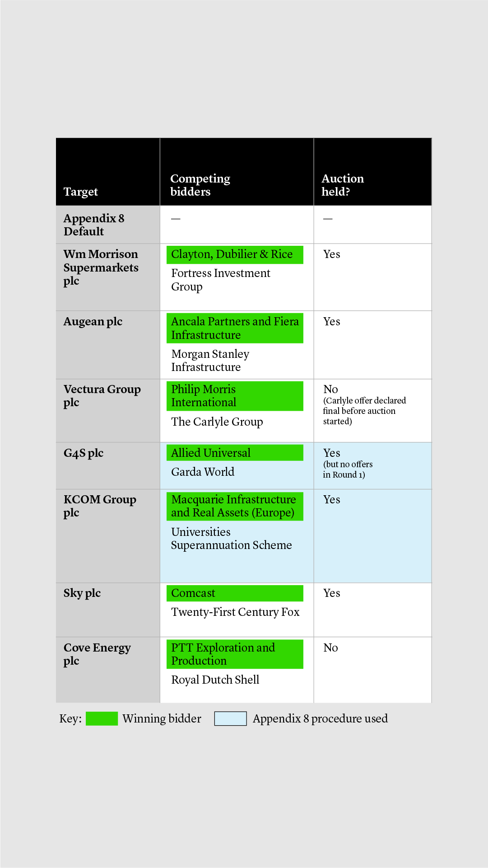Click the Carlyle offer declared final note
Screen dimensions: 488x868
click(364, 411)
